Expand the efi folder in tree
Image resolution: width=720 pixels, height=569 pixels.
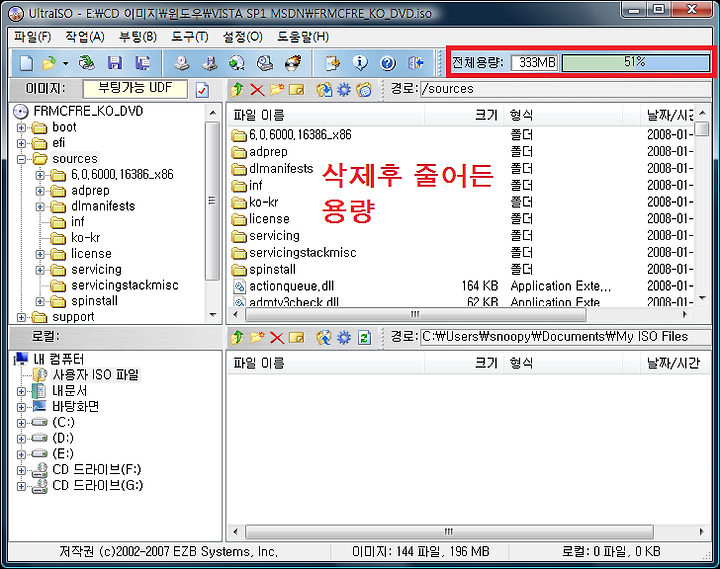(x=21, y=143)
